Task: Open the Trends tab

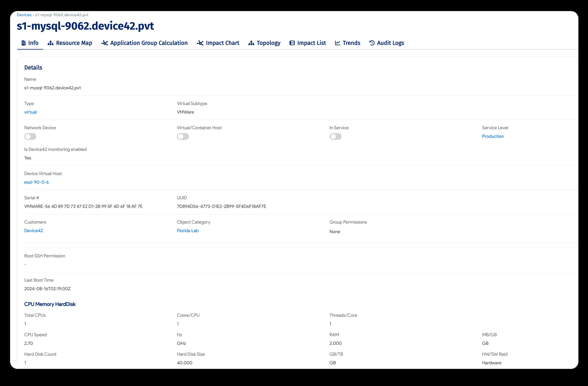Action: tap(347, 43)
